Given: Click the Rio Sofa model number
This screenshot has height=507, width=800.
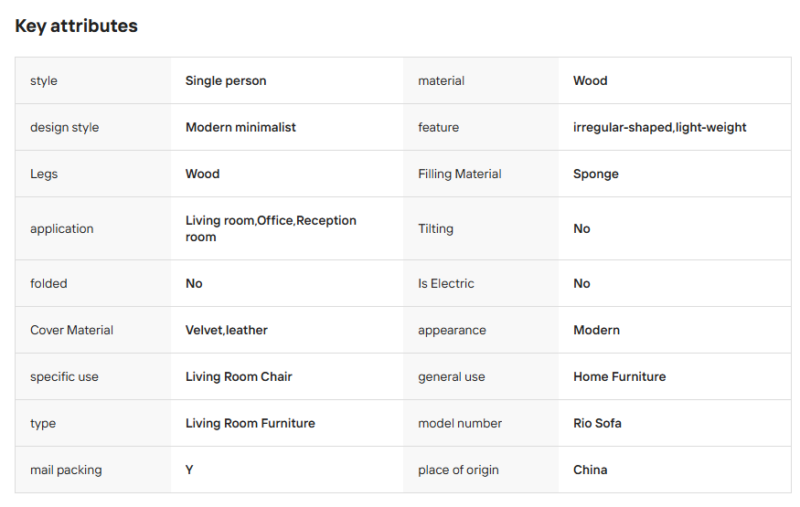Looking at the screenshot, I should 597,423.
